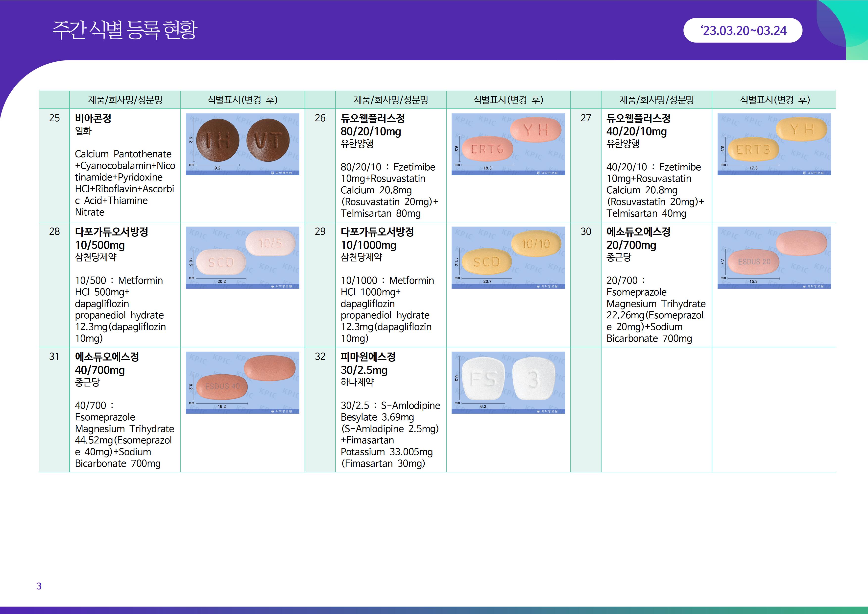Click first 식별표시(변경 후) column header
The image size is (868, 614).
(x=242, y=100)
